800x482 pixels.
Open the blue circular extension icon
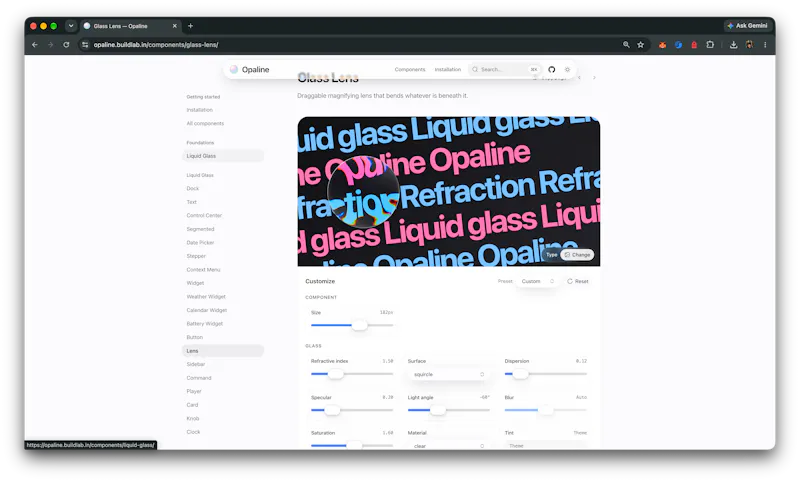point(678,45)
